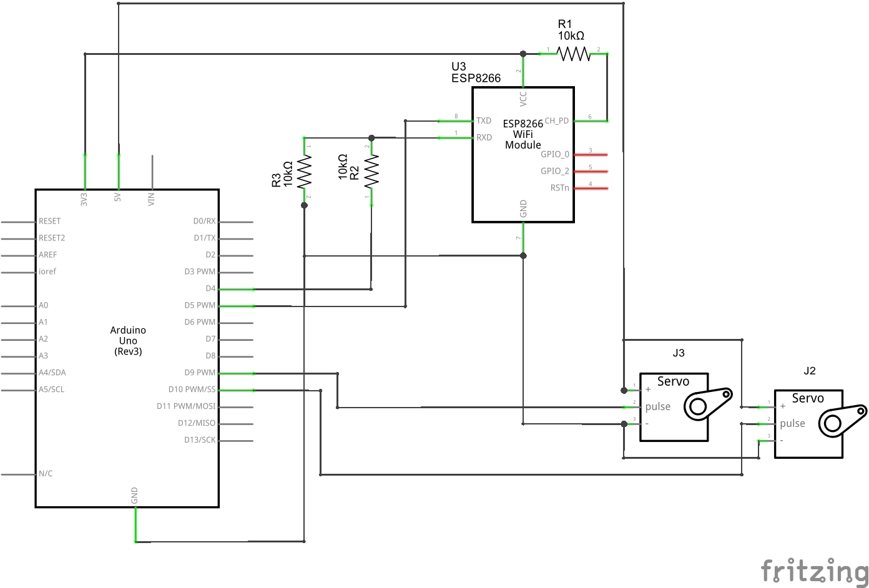Select the 'D3 PWM' pin label
This screenshot has height=588, width=869.
click(x=200, y=272)
